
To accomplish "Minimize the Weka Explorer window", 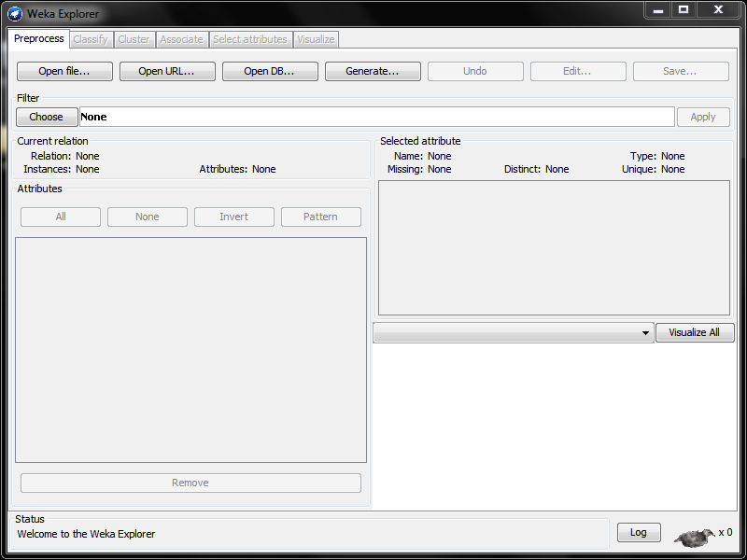I will [x=658, y=9].
